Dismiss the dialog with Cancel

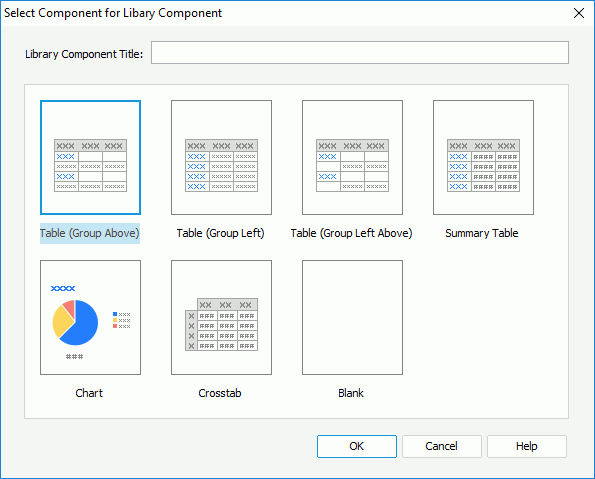coord(442,446)
